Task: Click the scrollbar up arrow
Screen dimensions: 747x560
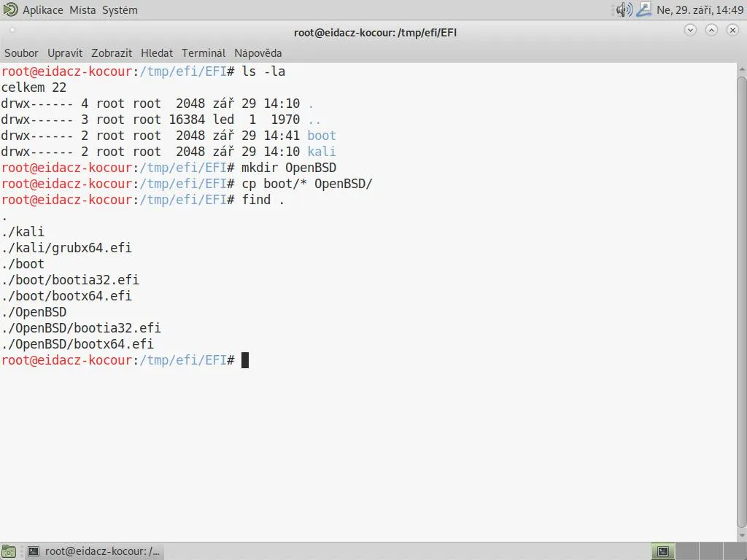Action: [742, 69]
